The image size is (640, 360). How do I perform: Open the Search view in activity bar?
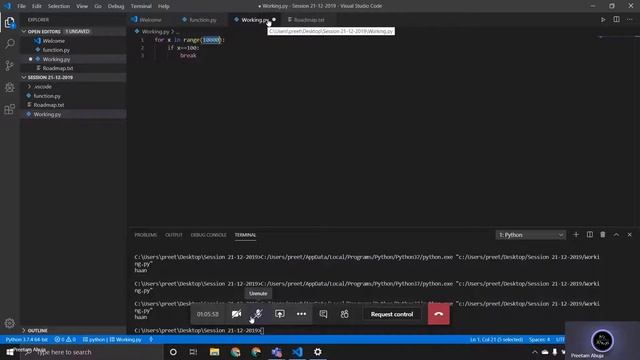(x=9, y=44)
